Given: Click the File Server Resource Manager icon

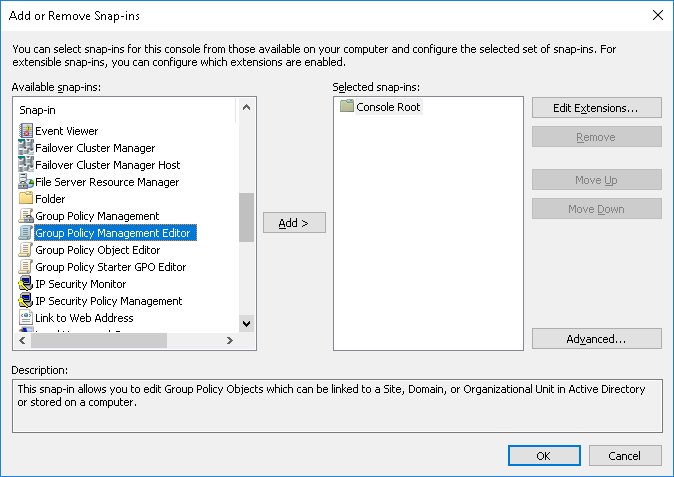Looking at the screenshot, I should [x=26, y=182].
